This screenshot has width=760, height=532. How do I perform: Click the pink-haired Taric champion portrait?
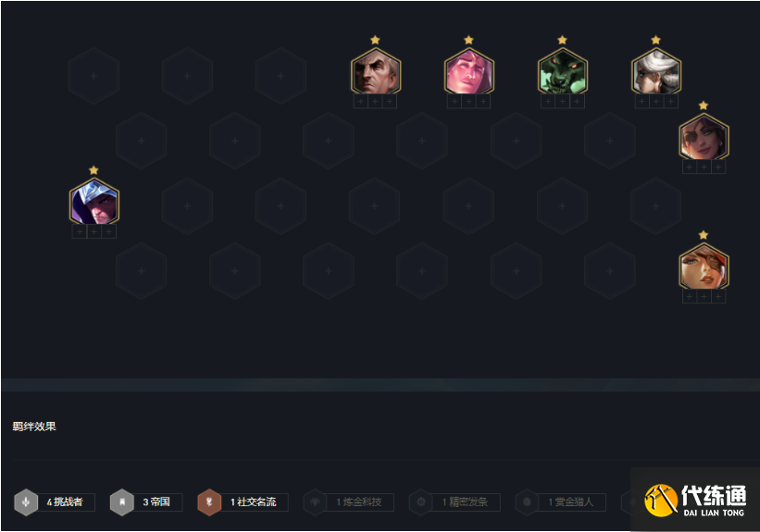coord(468,73)
